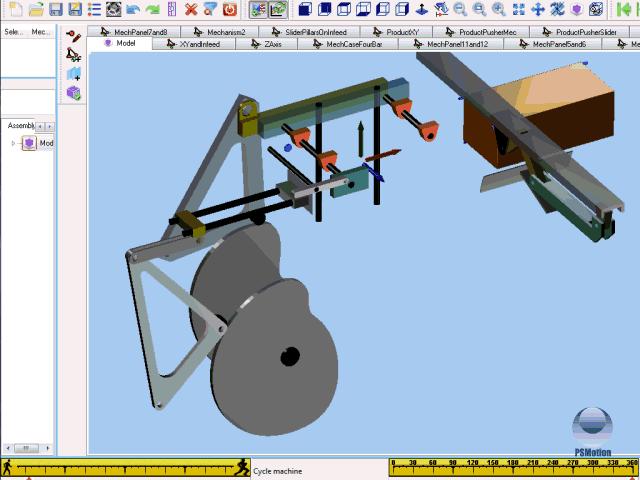Viewport: 640px width, 480px height.
Task: Expand the Mod tree node
Action: tap(14, 143)
